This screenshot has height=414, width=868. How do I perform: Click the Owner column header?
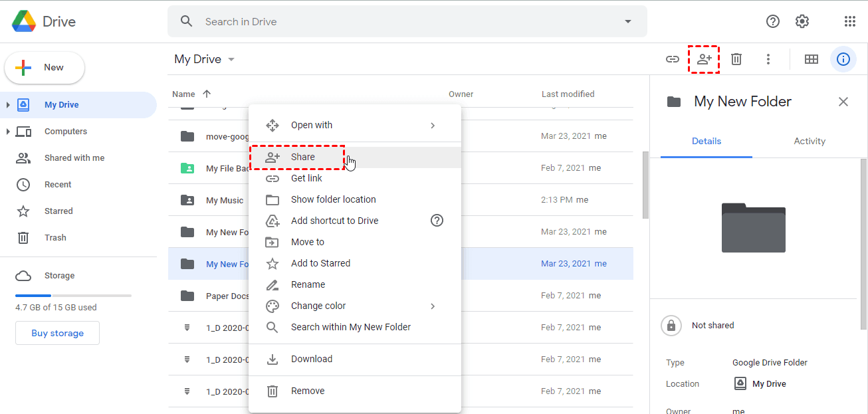[x=461, y=94]
